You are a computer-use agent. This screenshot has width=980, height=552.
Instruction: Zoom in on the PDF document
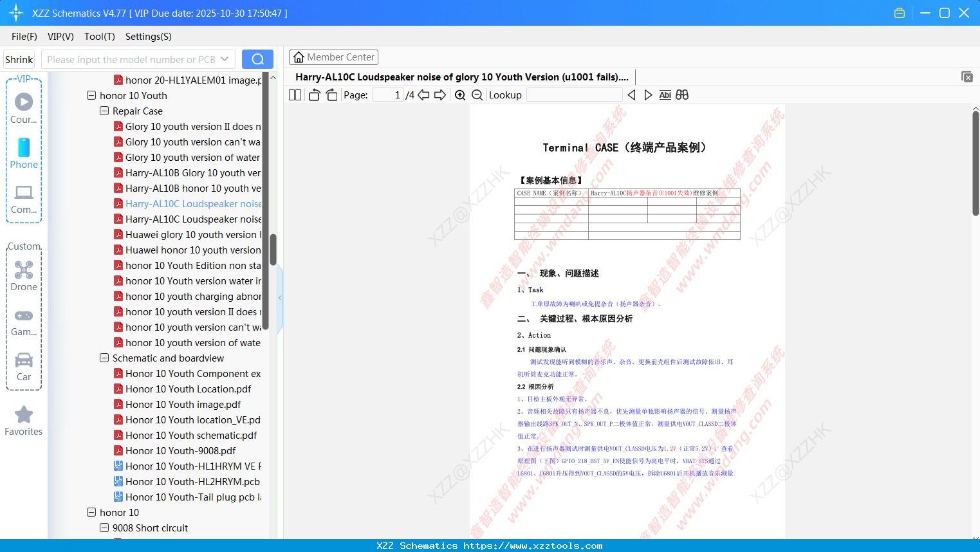(460, 95)
